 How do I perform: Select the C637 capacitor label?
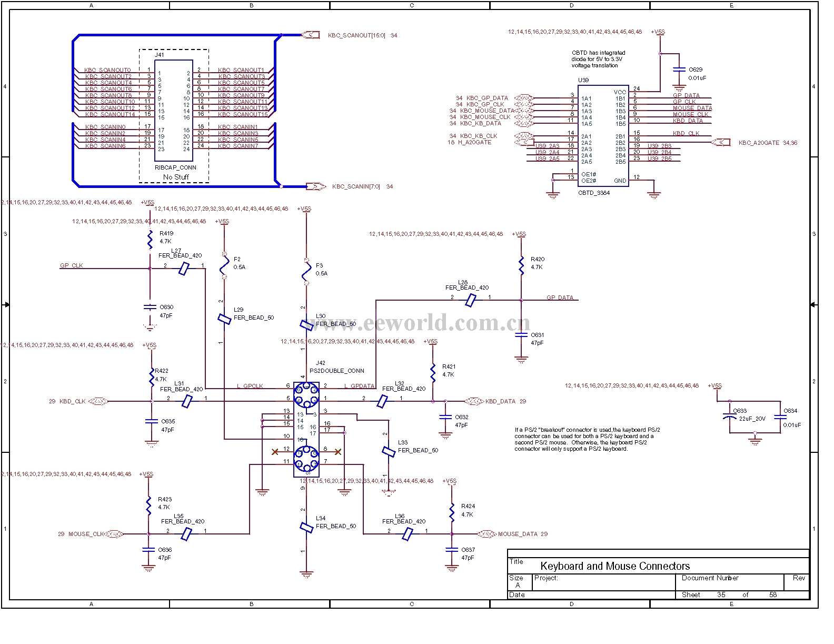[468, 550]
